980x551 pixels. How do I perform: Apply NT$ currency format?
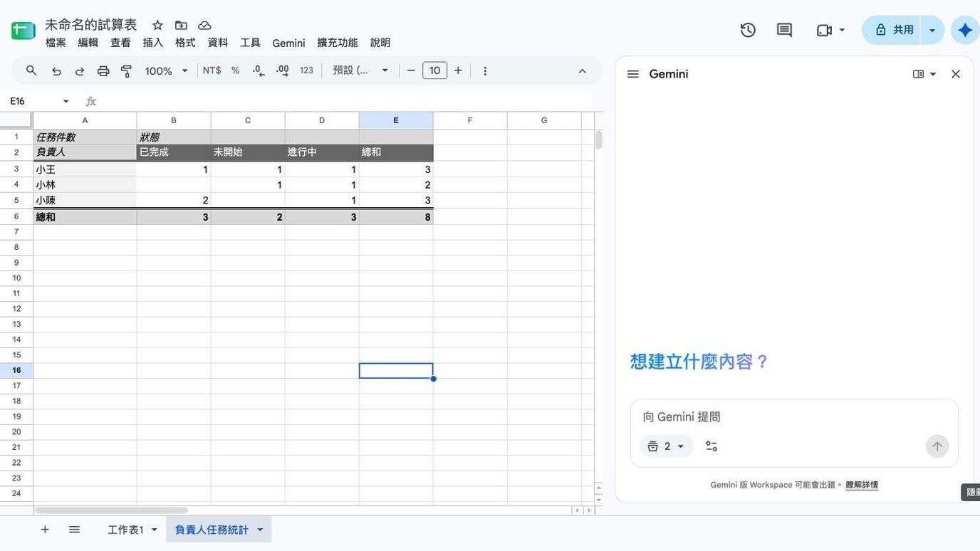click(x=212, y=70)
